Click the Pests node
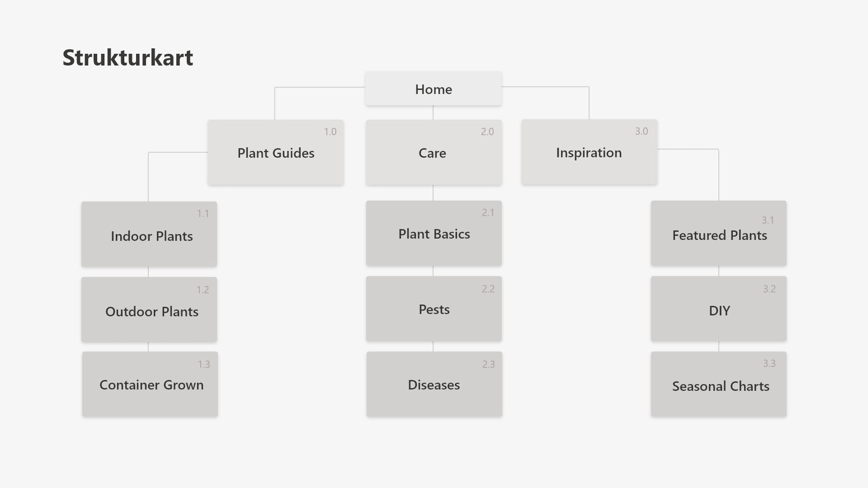The height and width of the screenshot is (488, 868). tap(434, 309)
